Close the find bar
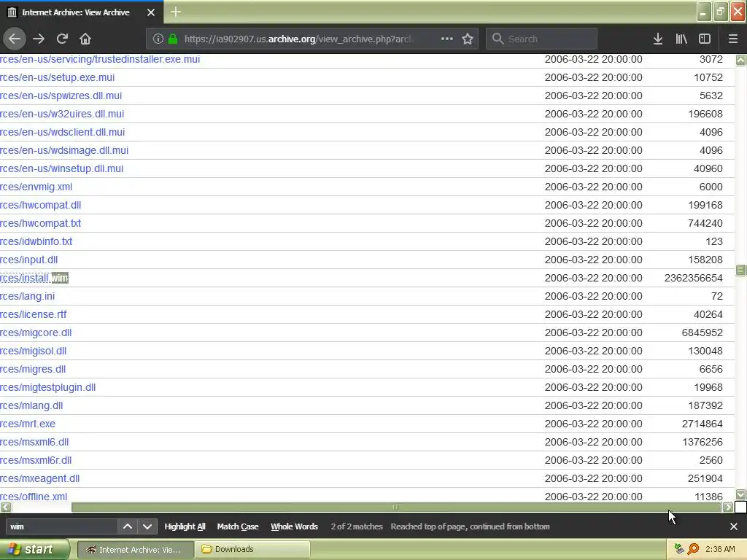Screen dimensions: 747x560 pyautogui.click(x=734, y=526)
